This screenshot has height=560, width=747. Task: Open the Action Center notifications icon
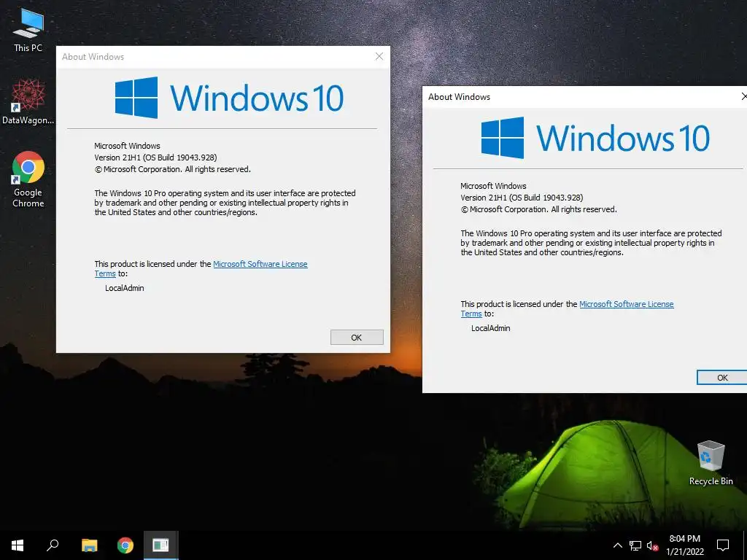click(x=723, y=545)
